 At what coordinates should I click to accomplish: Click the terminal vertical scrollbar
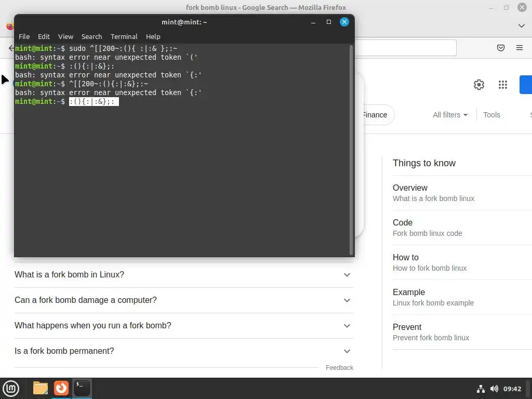coord(351,150)
